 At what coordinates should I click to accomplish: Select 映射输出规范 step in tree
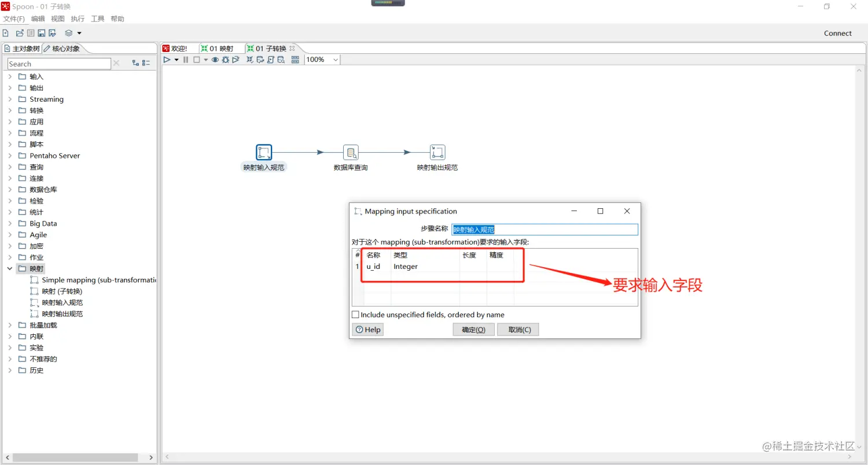click(56, 313)
